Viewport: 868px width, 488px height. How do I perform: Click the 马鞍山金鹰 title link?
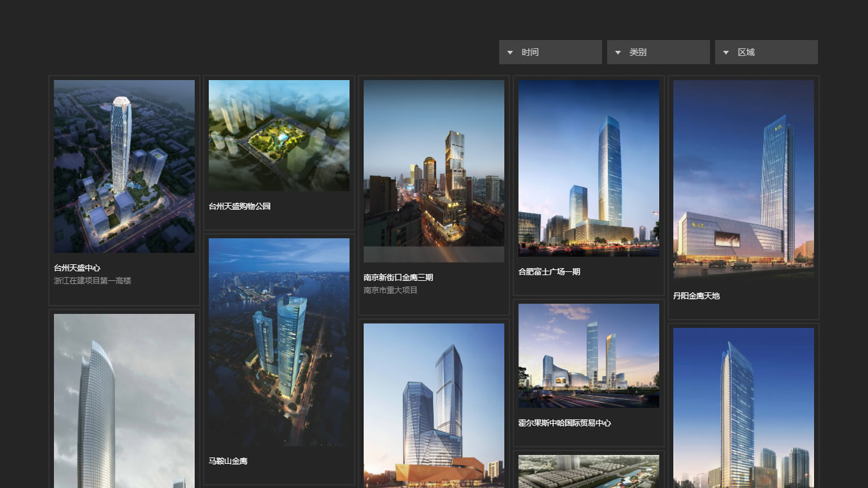228,461
